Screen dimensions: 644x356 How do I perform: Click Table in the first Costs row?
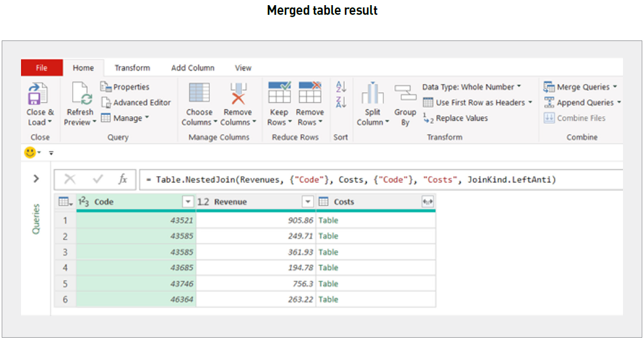pos(328,220)
